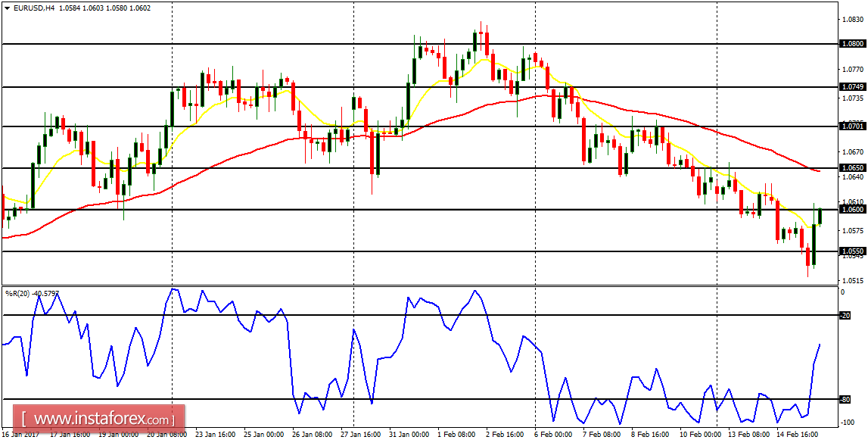Select the 1.0749 horizontal level price tag
The width and height of the screenshot is (868, 443).
pyautogui.click(x=851, y=87)
